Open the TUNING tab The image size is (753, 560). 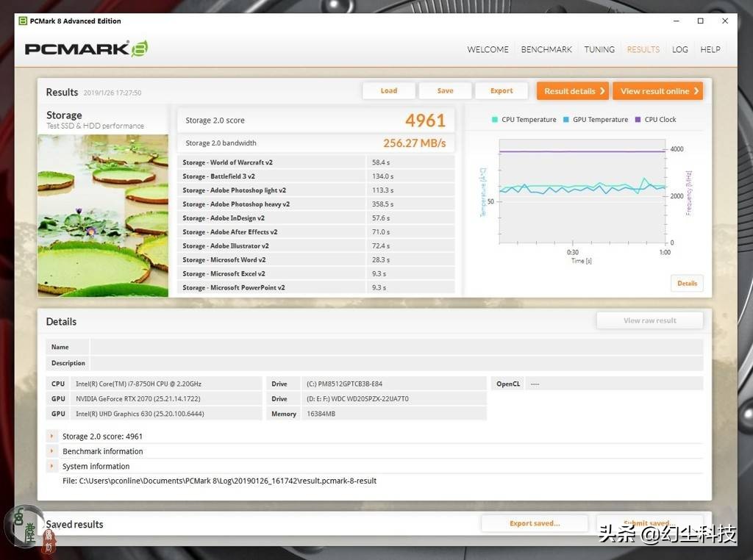[x=599, y=49]
